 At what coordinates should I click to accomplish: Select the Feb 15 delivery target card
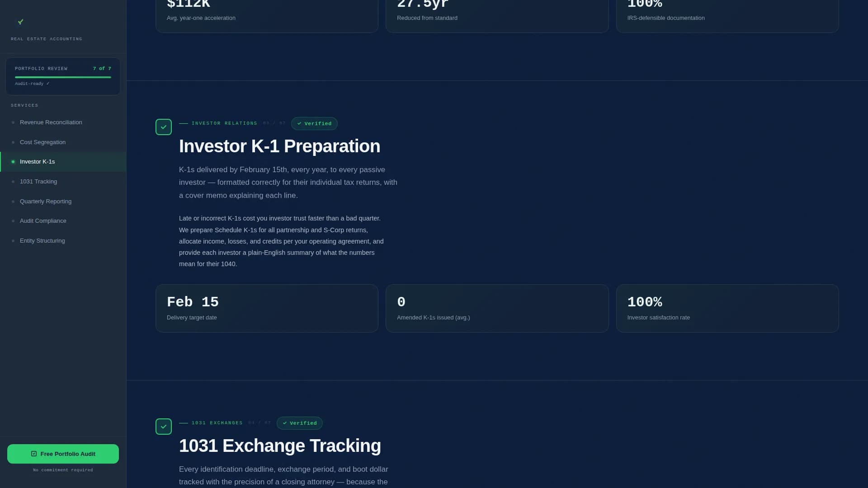[267, 308]
